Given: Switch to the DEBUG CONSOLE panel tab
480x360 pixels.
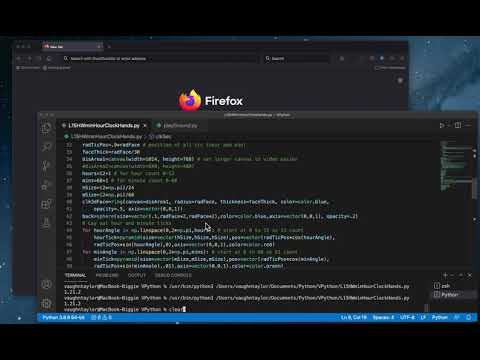Looking at the screenshot, I should pyautogui.click(x=173, y=275).
